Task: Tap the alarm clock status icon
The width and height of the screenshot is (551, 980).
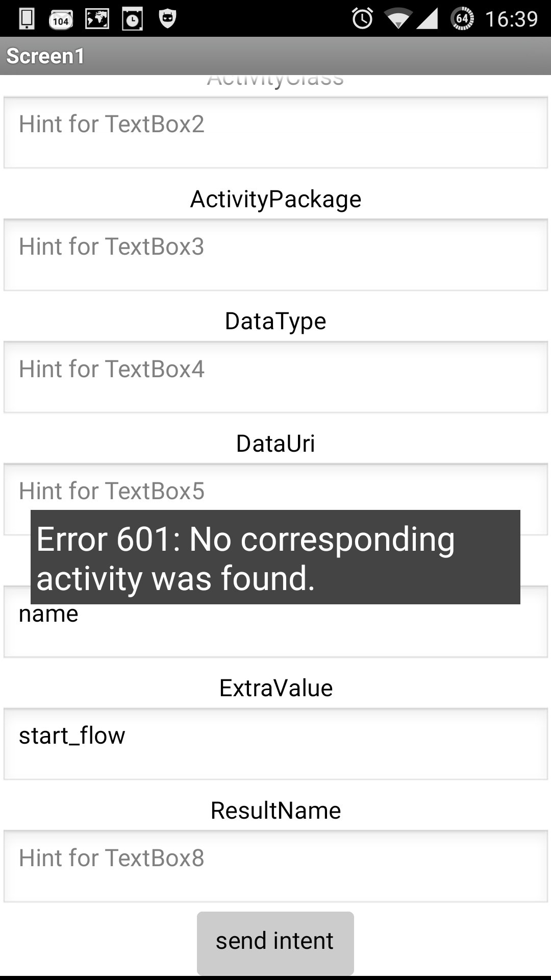Action: [x=363, y=19]
